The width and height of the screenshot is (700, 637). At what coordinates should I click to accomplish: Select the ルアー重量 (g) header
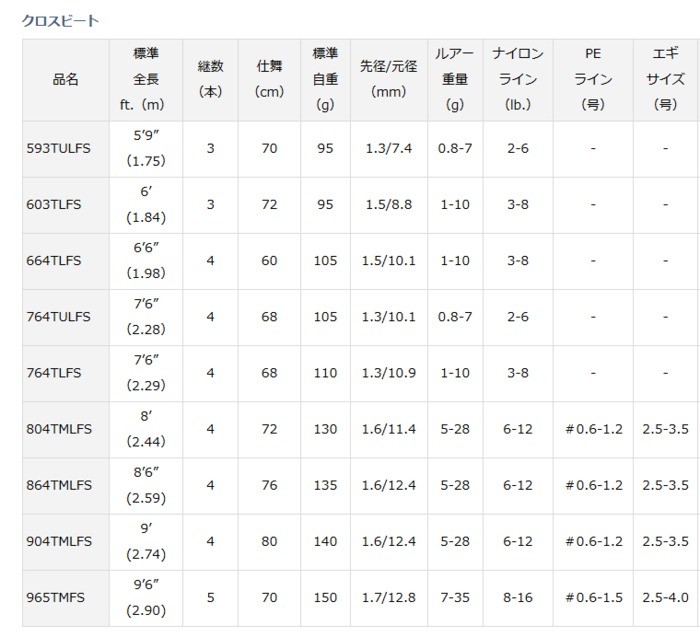[x=455, y=80]
